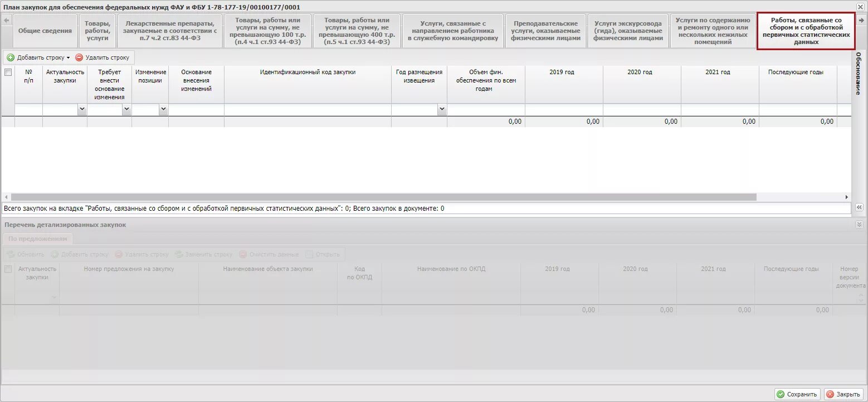Collapse Перечень детализированных закупок panel
This screenshot has width=868, height=402.
859,224
